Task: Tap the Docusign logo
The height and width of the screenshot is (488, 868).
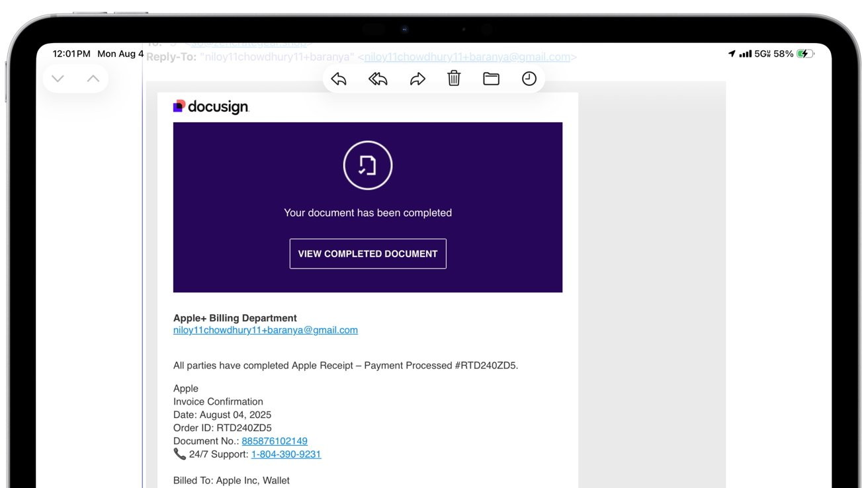Action: [x=211, y=106]
